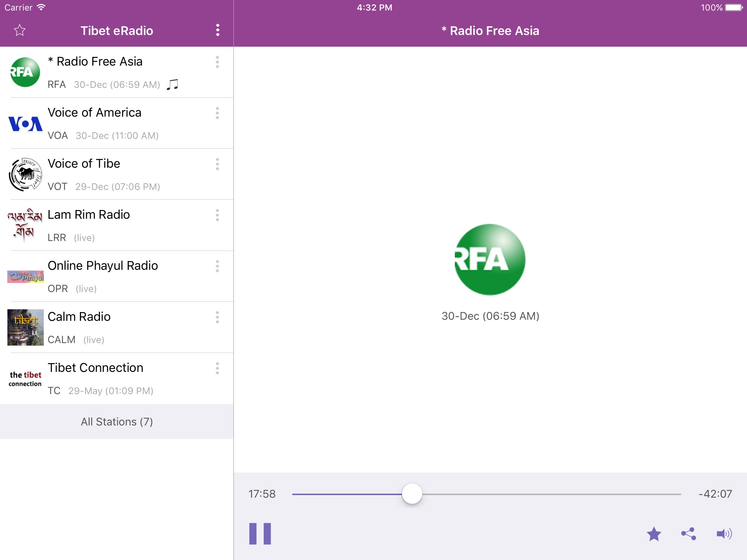Open the volume speaker control
Image resolution: width=747 pixels, height=560 pixels.
click(x=724, y=534)
